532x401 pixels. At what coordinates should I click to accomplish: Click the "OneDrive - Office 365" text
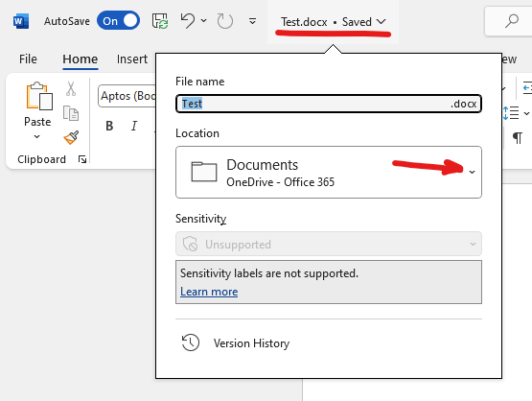(280, 182)
